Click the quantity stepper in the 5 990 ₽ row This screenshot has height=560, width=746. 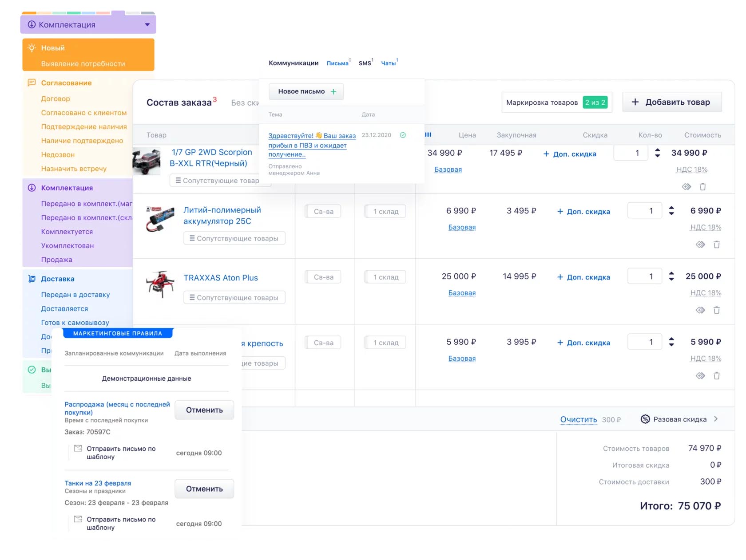671,342
